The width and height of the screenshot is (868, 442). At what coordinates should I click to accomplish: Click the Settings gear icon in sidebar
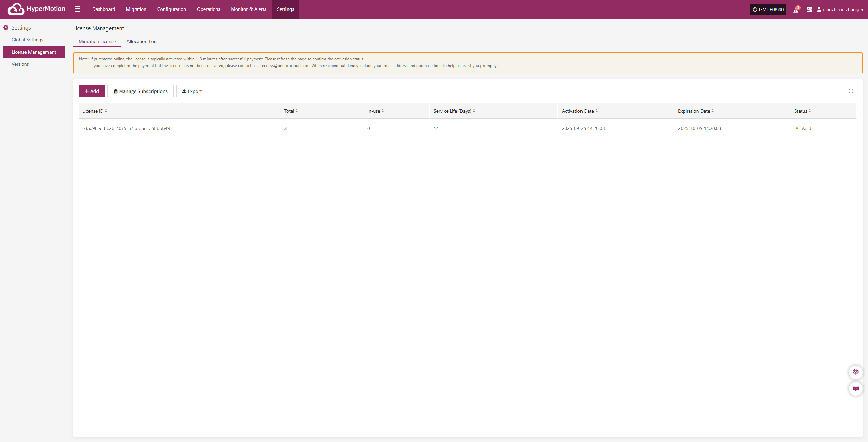[x=6, y=28]
